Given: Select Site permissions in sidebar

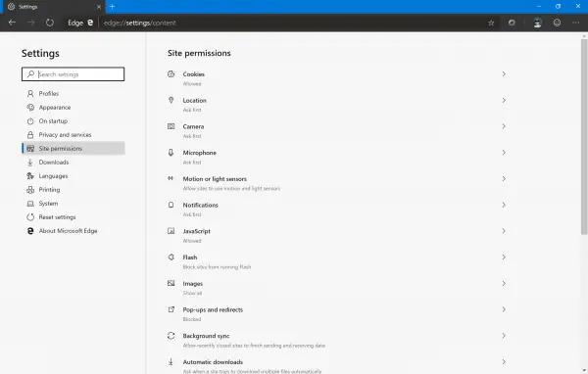Looking at the screenshot, I should point(73,149).
